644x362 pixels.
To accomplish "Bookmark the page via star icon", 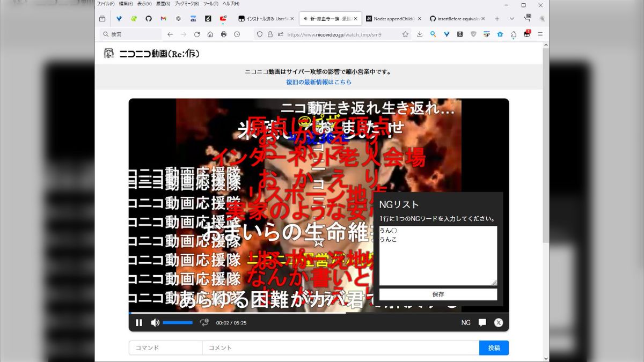I will point(405,34).
